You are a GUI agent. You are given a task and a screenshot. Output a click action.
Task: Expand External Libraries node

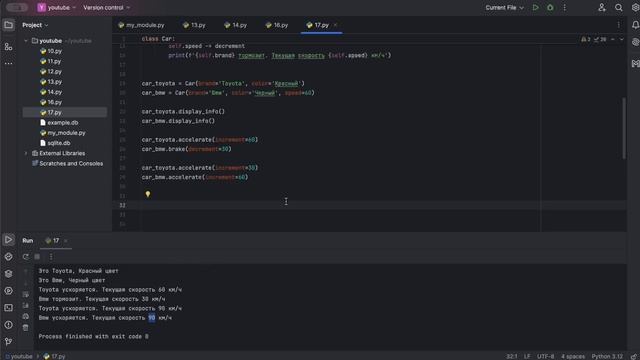click(26, 153)
